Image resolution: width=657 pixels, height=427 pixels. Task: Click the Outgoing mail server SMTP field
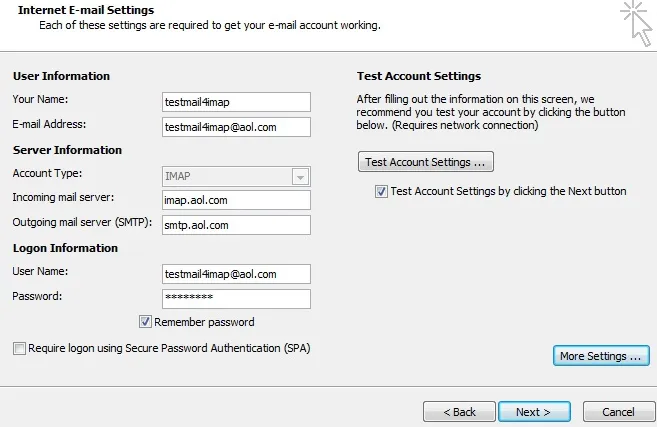click(x=236, y=225)
